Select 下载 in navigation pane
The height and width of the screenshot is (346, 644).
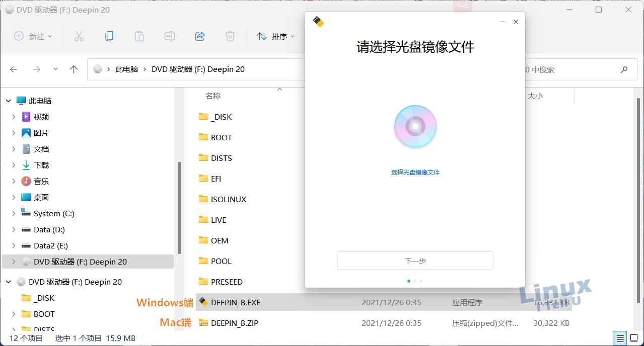(41, 165)
